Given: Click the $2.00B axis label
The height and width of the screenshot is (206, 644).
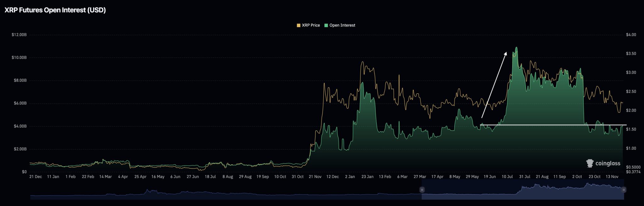Looking at the screenshot, I should (x=20, y=149).
